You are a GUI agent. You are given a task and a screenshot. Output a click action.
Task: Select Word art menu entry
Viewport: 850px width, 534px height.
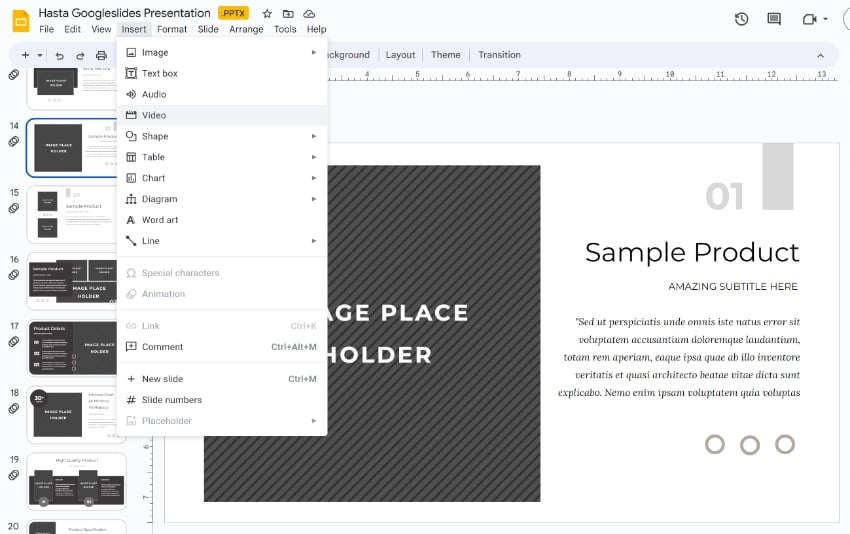click(x=160, y=220)
